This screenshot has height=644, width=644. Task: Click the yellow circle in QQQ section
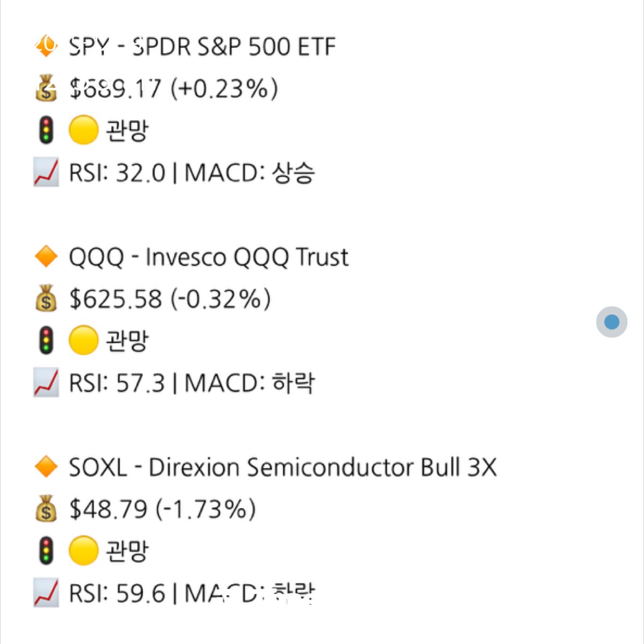click(84, 341)
